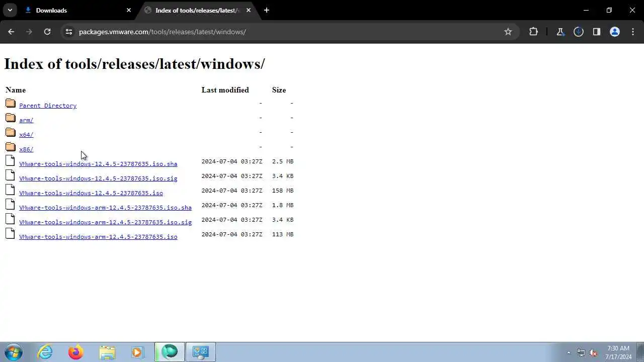The image size is (644, 362).
Task: Go back with browser back arrow
Action: (x=11, y=32)
